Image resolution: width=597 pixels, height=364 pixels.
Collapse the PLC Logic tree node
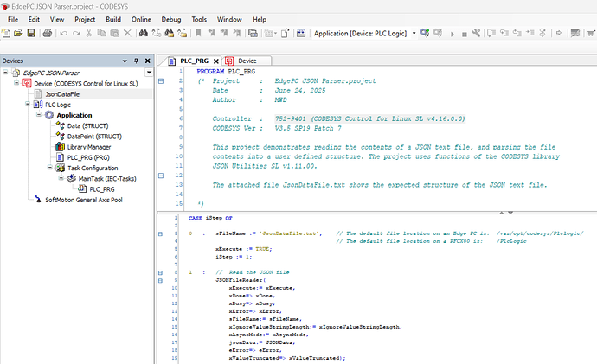[x=28, y=104]
